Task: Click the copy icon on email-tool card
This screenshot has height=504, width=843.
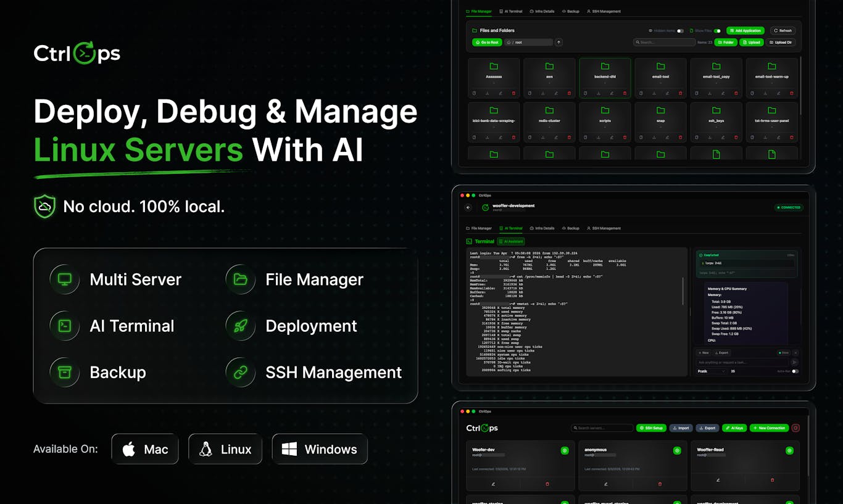Action: click(641, 93)
